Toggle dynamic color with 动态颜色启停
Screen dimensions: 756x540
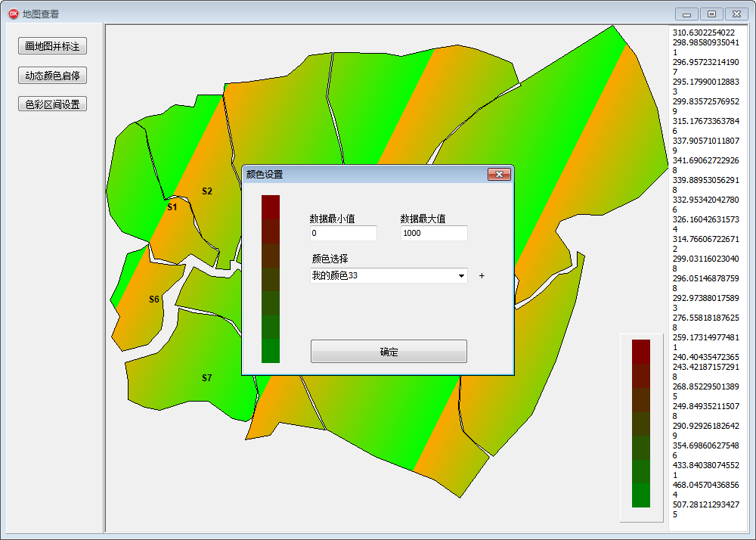coord(53,76)
